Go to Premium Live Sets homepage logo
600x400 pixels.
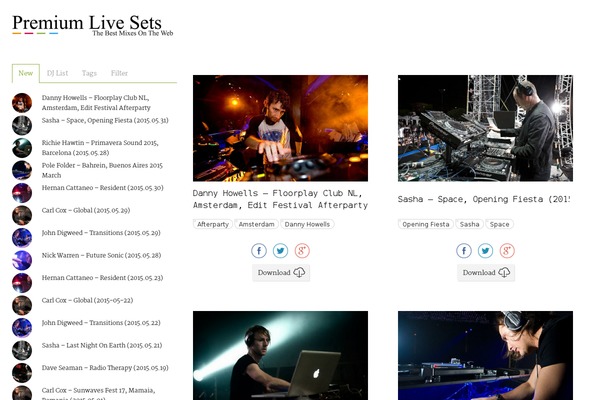[93, 25]
